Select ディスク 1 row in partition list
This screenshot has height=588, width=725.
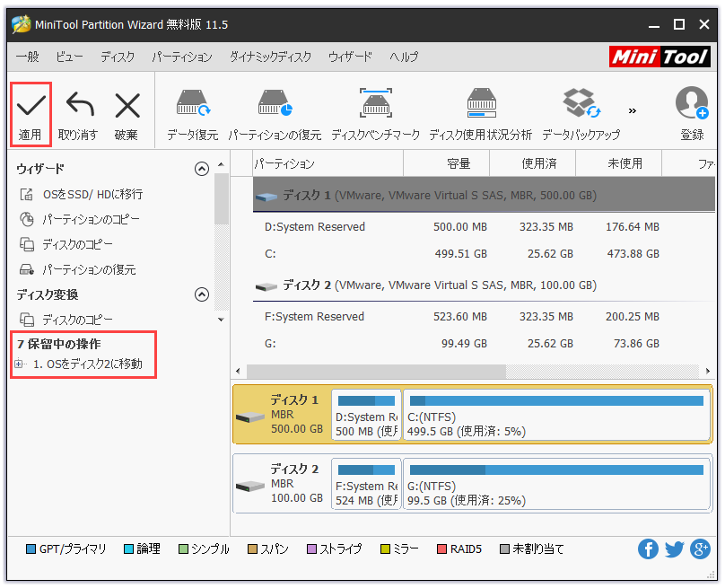pyautogui.click(x=484, y=195)
